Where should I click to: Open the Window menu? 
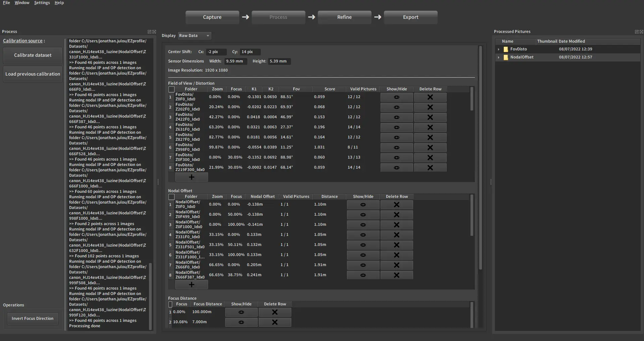[x=22, y=3]
